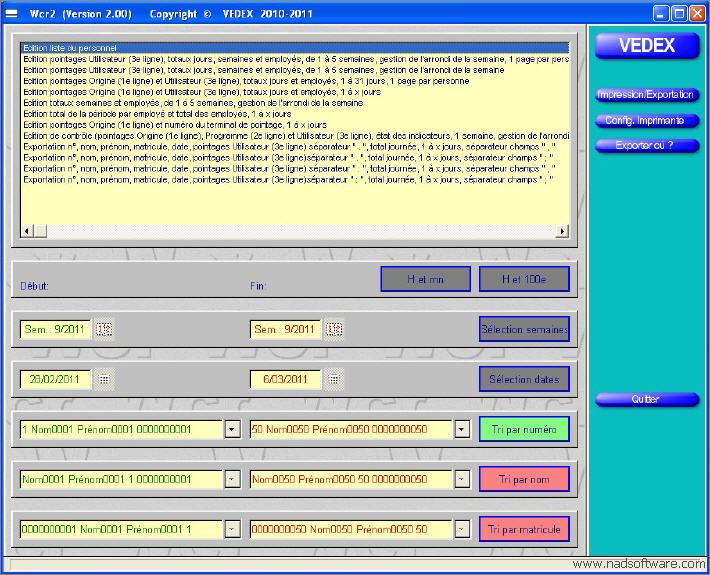This screenshot has width=710, height=575.
Task: Activate 'Tri par numéro' sorting
Action: (x=524, y=429)
